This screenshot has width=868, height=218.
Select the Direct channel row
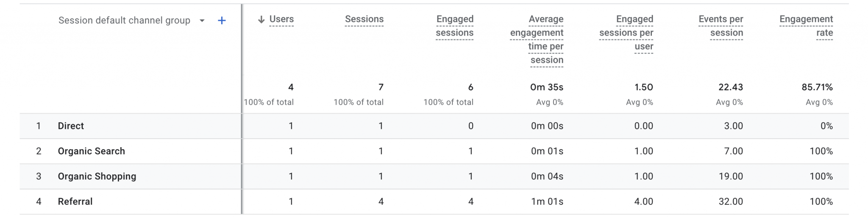71,126
